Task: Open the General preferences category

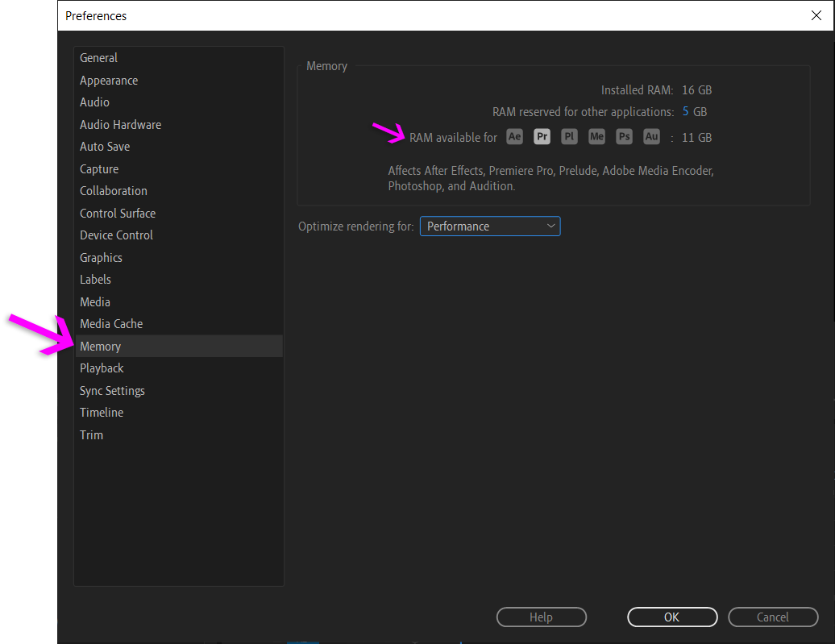Action: point(98,57)
